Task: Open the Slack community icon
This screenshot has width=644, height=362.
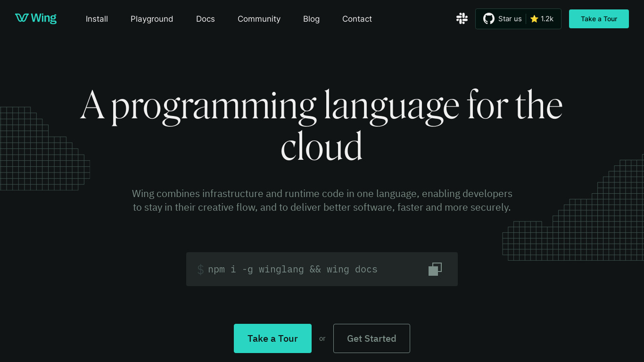Action: 462,19
